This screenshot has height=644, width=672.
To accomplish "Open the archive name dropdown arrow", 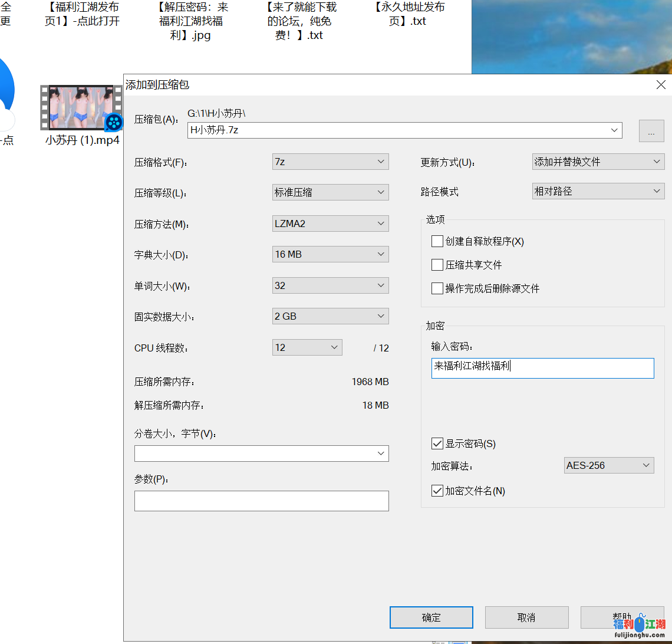I will (x=615, y=130).
